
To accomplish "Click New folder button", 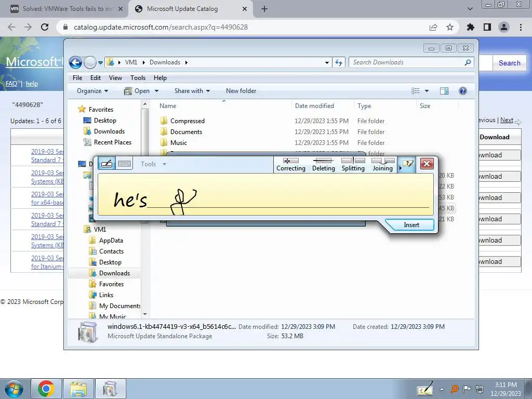I will (241, 91).
